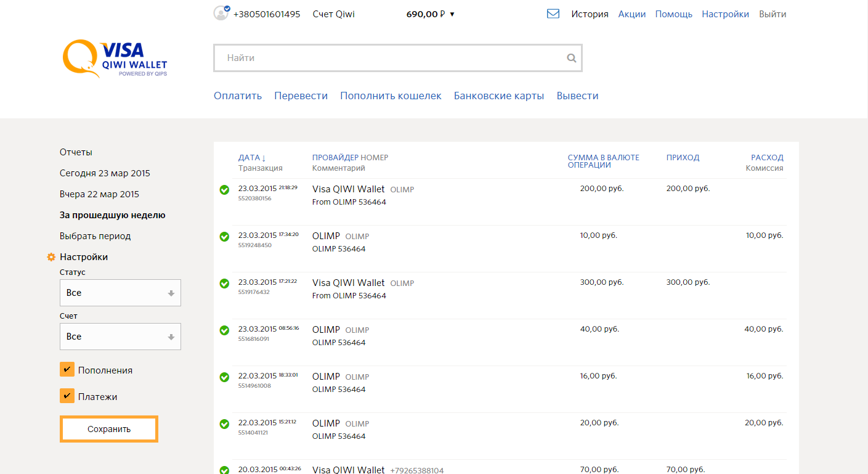Open the Статус dropdown
The width and height of the screenshot is (868, 474).
pos(120,293)
